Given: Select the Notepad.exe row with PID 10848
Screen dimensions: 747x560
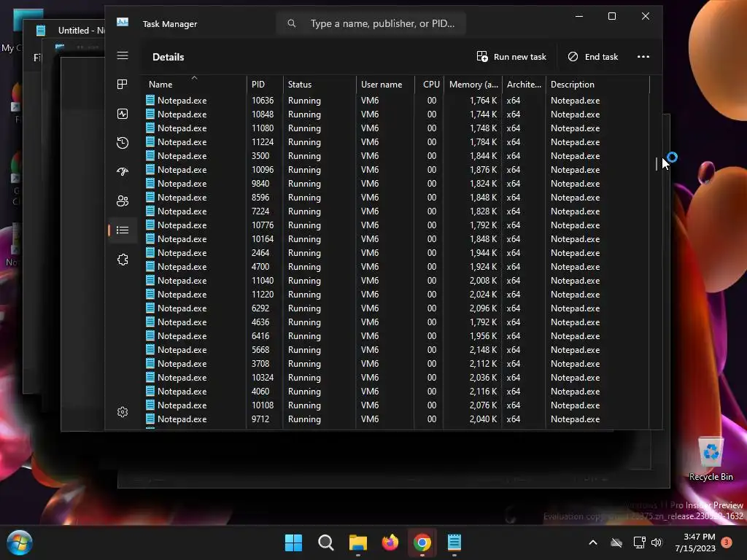Looking at the screenshot, I should click(x=396, y=114).
